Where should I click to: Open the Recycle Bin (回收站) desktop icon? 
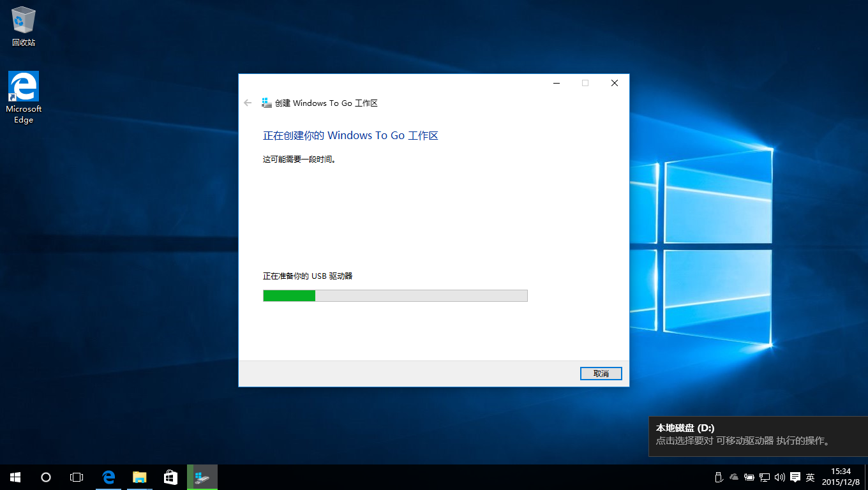tap(24, 27)
